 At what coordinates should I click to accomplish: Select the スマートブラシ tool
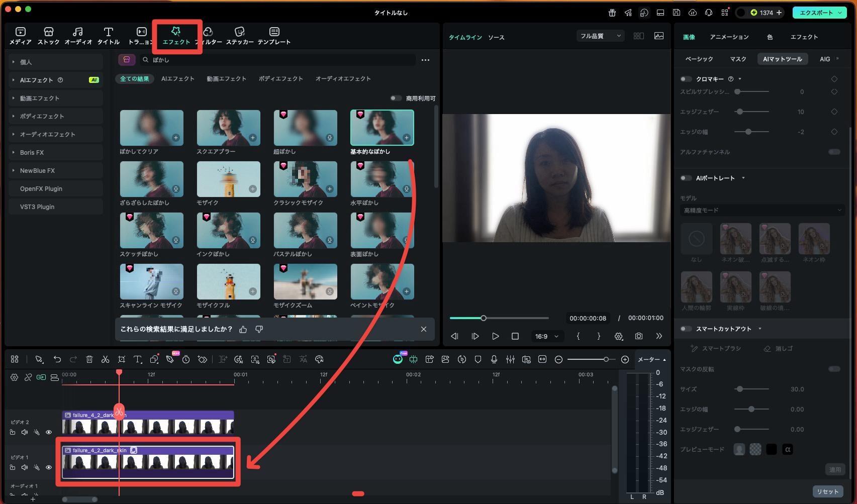716,348
